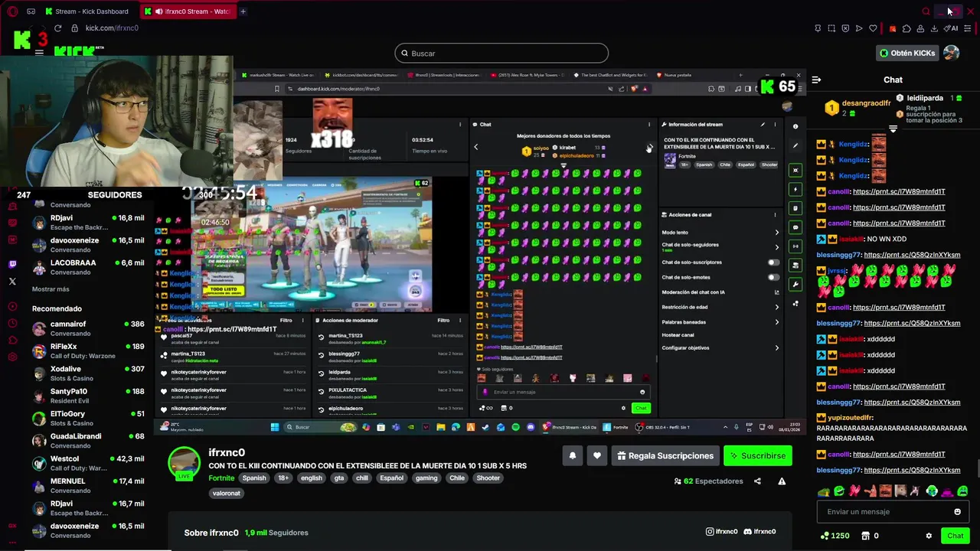The image size is (980, 551).
Task: Insert the frog emote from the quick emote row
Action: tap(824, 491)
